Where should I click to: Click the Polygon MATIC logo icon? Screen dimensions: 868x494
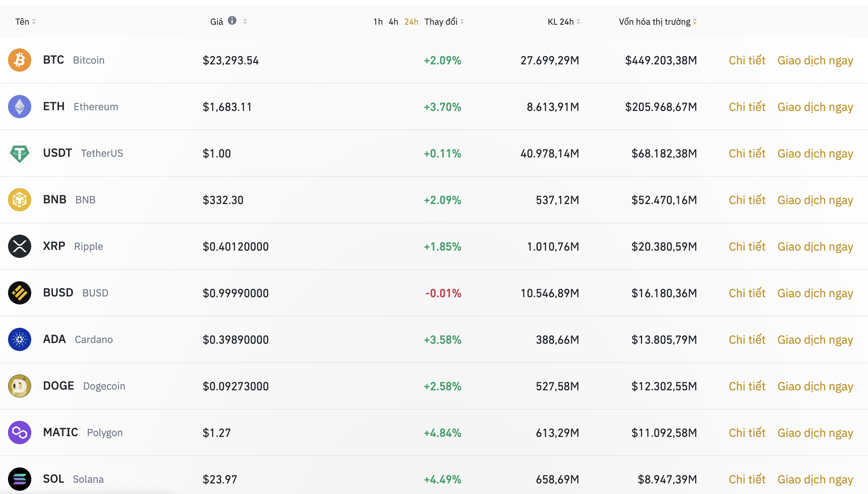tap(20, 433)
